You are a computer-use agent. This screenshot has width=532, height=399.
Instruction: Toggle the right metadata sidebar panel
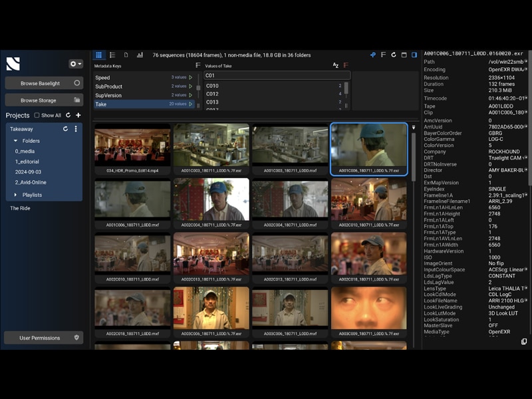tap(414, 55)
